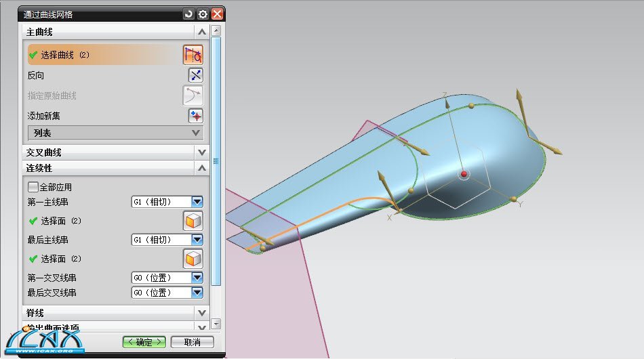The image size is (644, 359).
Task: Open the 第一交叉线串 G0 dropdown
Action: (x=197, y=278)
